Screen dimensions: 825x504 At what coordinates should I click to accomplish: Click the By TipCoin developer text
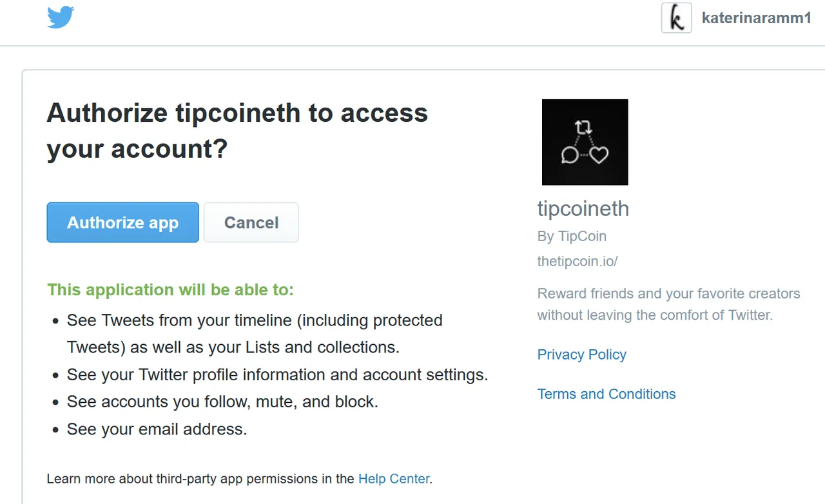point(572,236)
